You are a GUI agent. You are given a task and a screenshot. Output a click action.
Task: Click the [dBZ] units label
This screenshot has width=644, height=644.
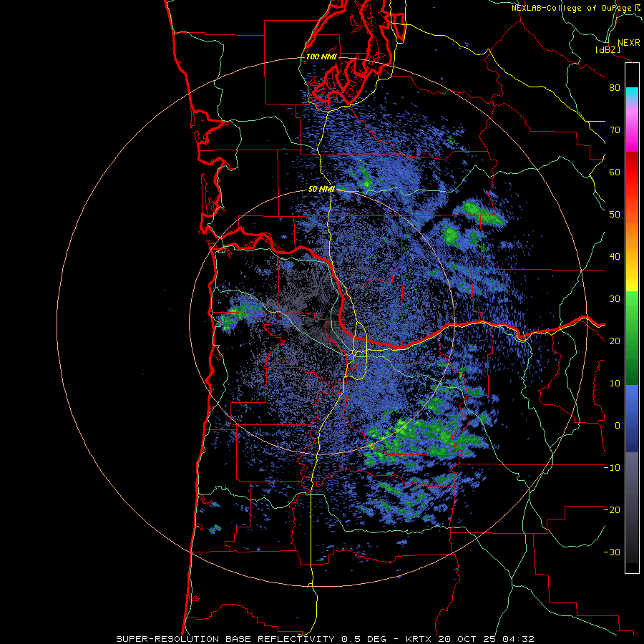click(x=608, y=49)
